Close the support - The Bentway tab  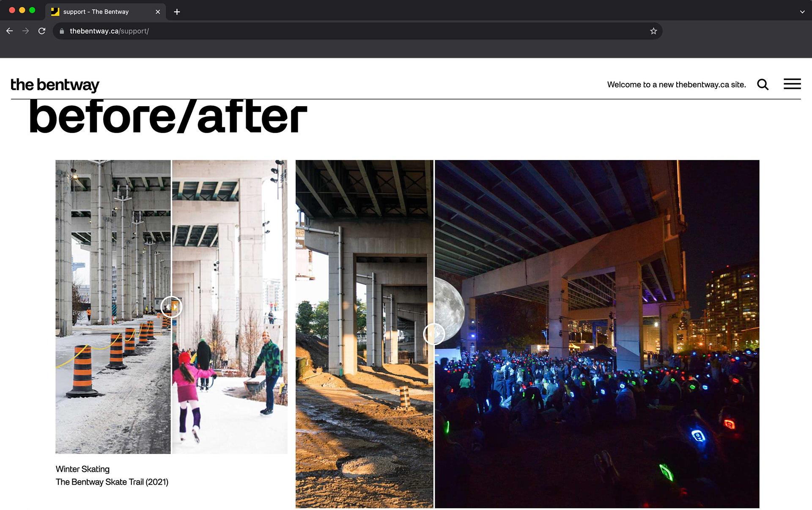(x=158, y=12)
